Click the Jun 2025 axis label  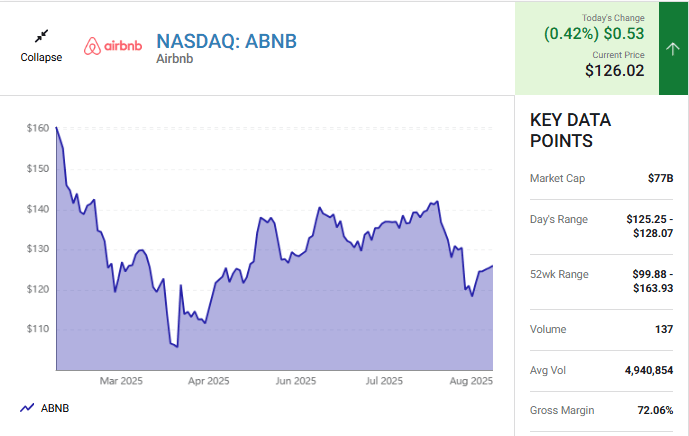[296, 381]
